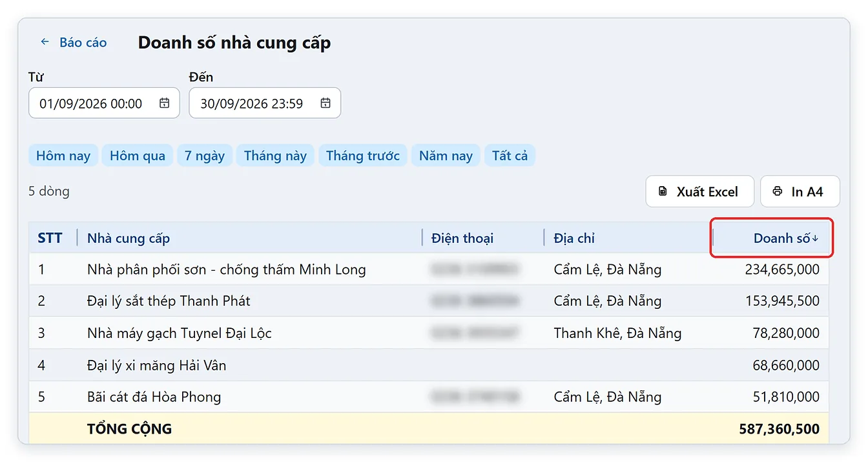
Task: Click the revenue value 153,945,500
Action: click(782, 301)
